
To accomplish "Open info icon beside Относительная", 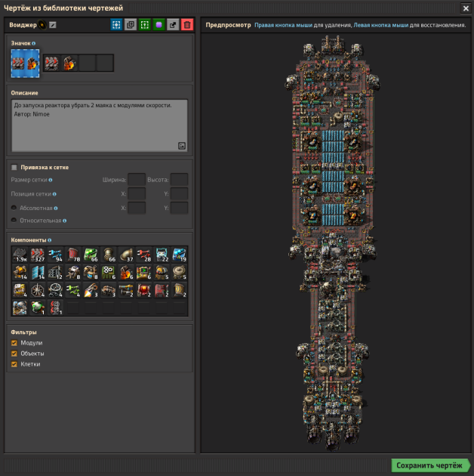I will [x=65, y=221].
